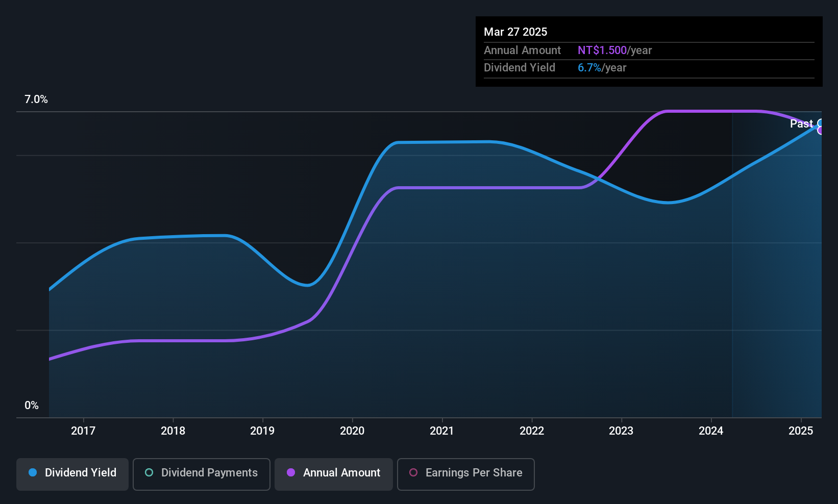Click the teal Dividend Payments circle icon
Screen dimensions: 838x504
click(149, 473)
